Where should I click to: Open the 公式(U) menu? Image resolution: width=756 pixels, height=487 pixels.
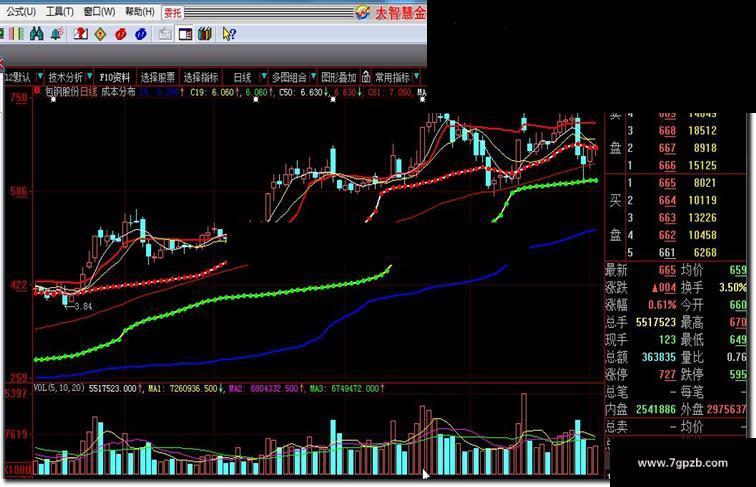point(20,12)
